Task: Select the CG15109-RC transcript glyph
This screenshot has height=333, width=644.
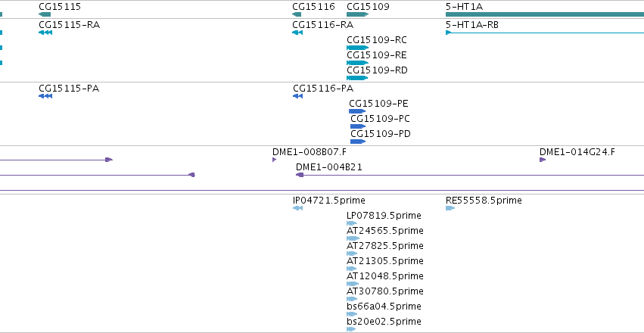Action: click(358, 48)
